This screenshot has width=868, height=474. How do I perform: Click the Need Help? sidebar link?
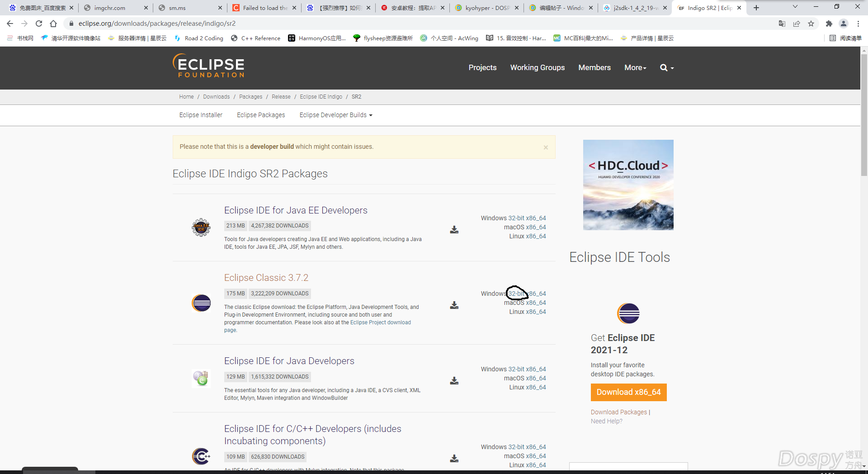(x=606, y=421)
